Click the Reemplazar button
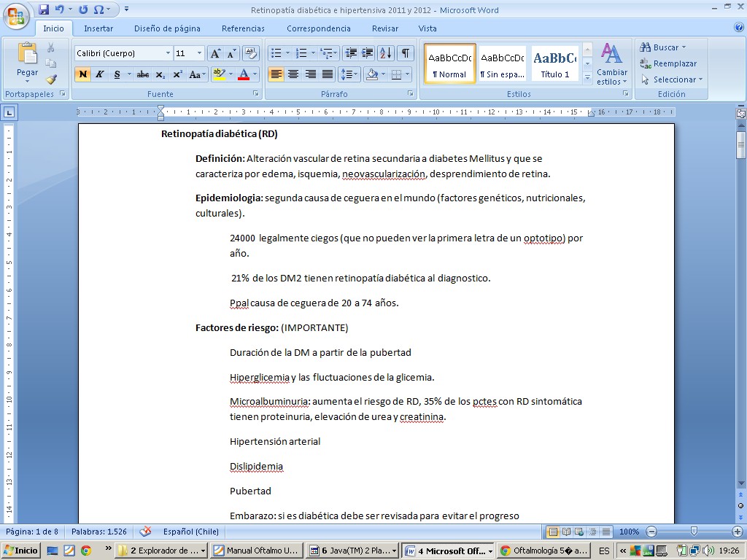Screen dimensions: 747x560 (668, 63)
